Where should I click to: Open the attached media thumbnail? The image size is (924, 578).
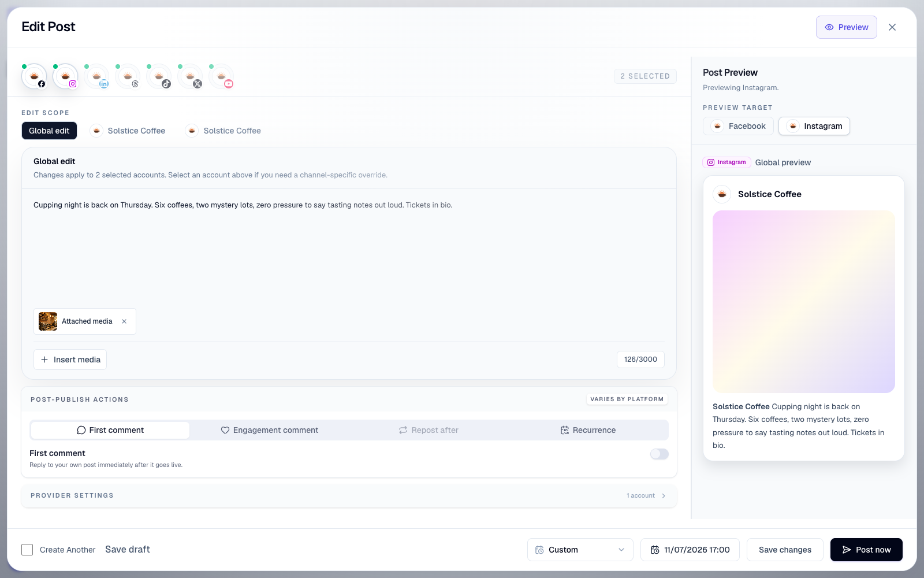pyautogui.click(x=48, y=321)
